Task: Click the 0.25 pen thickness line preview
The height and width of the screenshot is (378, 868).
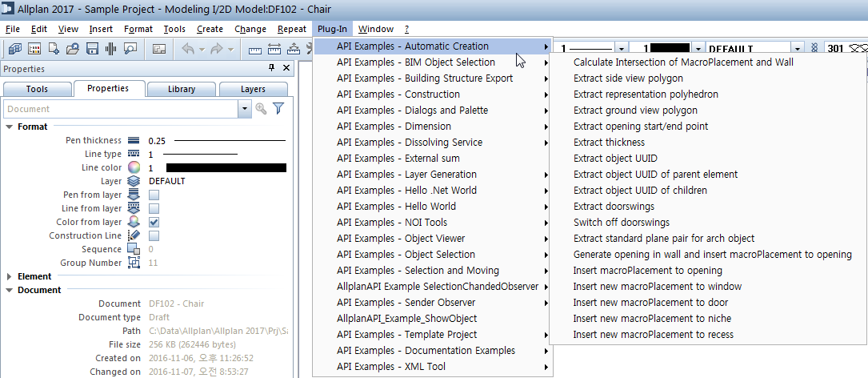Action: 230,141
